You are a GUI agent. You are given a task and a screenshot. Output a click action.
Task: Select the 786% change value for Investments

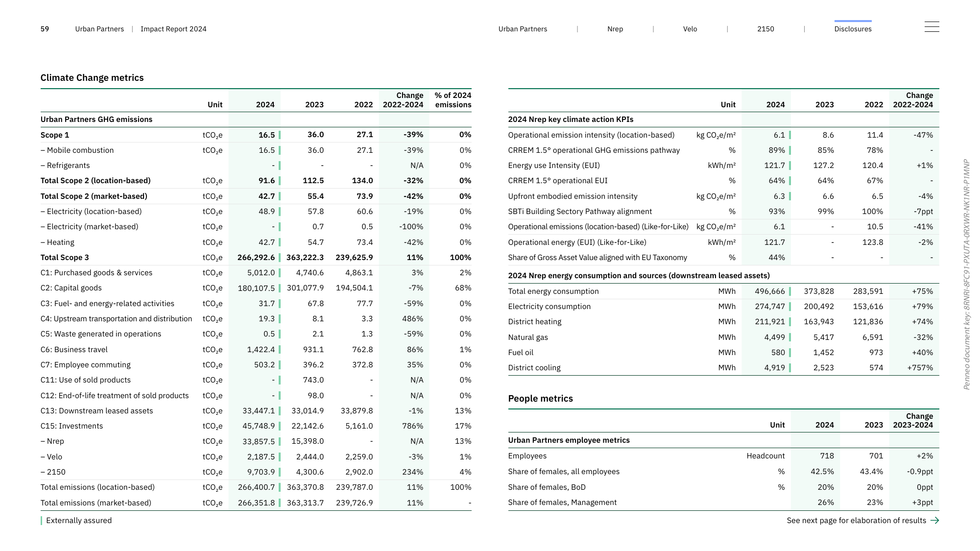(x=412, y=426)
